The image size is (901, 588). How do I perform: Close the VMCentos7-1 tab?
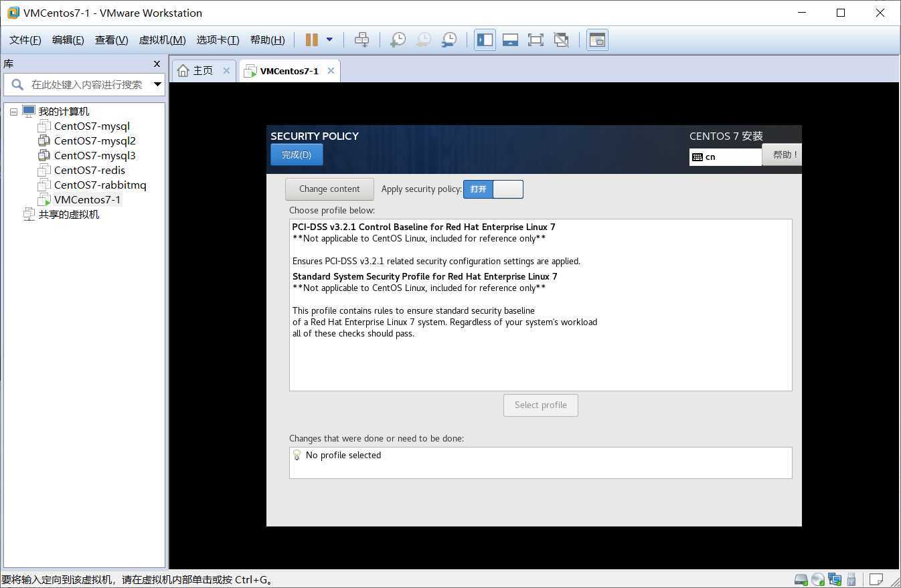pos(331,71)
